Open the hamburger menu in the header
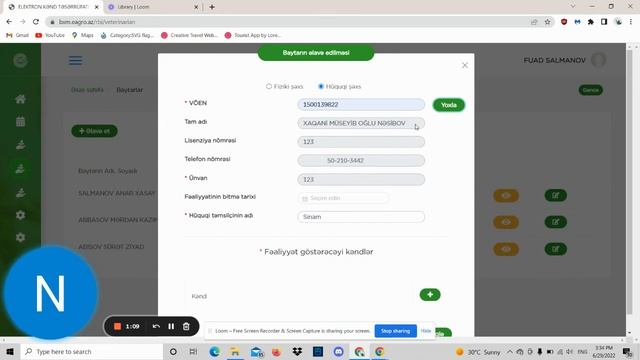This screenshot has height=360, width=640. [x=76, y=60]
